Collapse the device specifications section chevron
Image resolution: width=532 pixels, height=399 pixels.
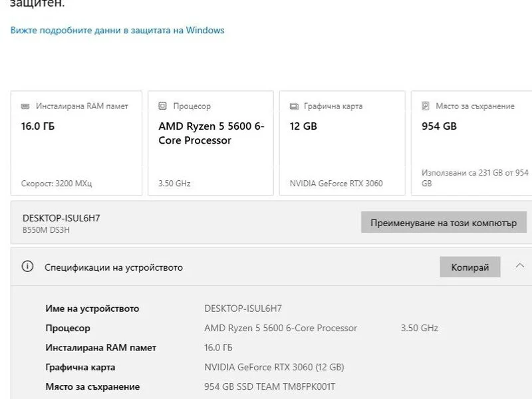click(x=520, y=265)
